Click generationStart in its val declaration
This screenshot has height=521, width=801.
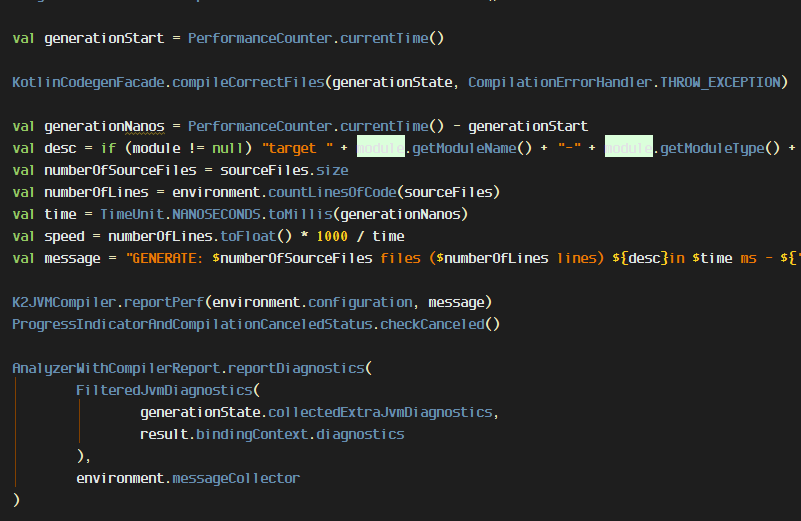104,38
